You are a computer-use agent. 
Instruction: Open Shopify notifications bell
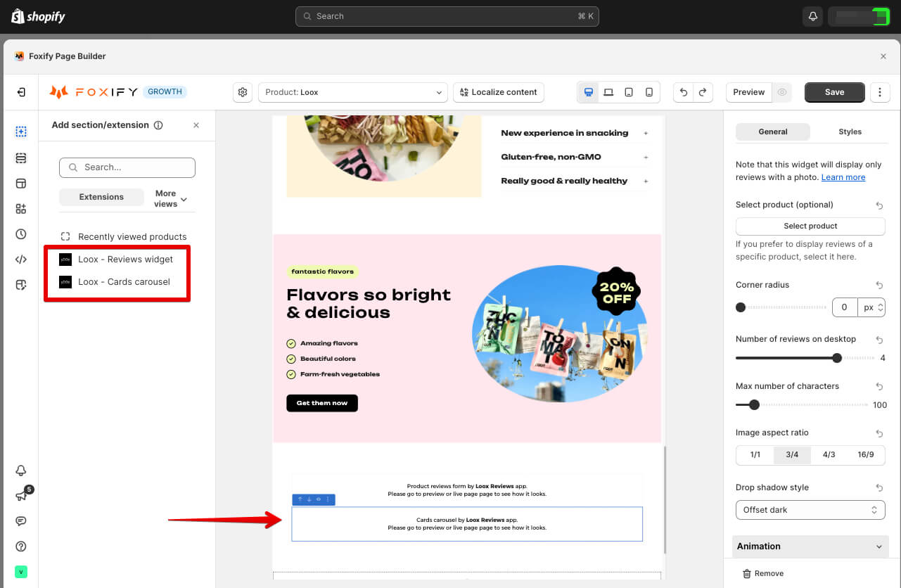812,16
